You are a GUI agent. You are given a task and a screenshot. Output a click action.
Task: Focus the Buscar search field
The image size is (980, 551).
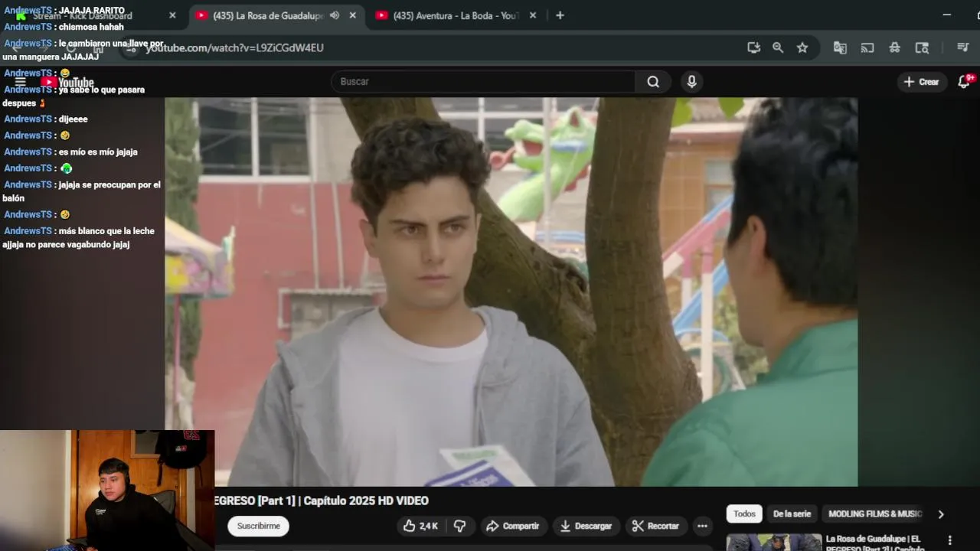pos(483,82)
